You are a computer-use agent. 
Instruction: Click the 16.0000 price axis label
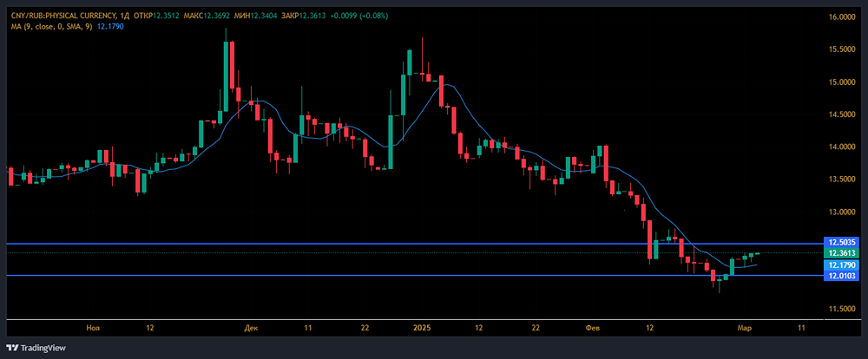(x=840, y=17)
